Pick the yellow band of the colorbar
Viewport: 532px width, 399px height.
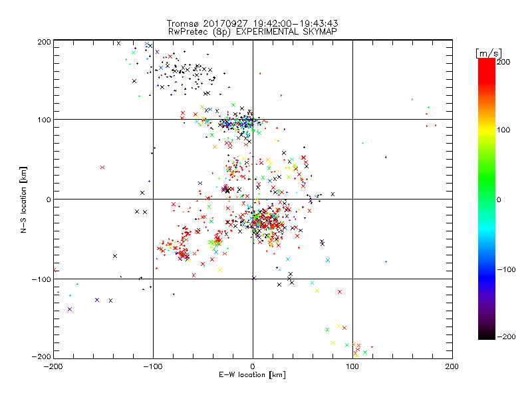[x=487, y=130]
